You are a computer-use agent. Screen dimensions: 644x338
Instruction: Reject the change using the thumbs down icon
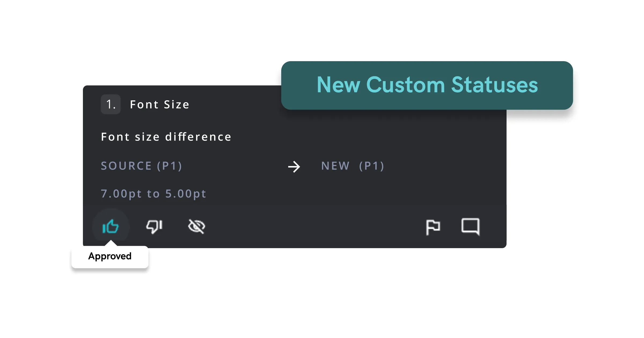[x=154, y=227]
